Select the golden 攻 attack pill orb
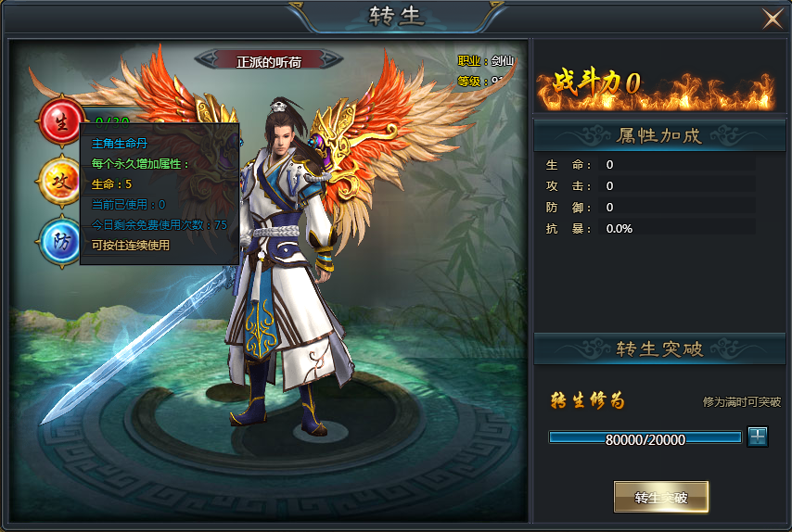The width and height of the screenshot is (792, 532). (x=60, y=182)
